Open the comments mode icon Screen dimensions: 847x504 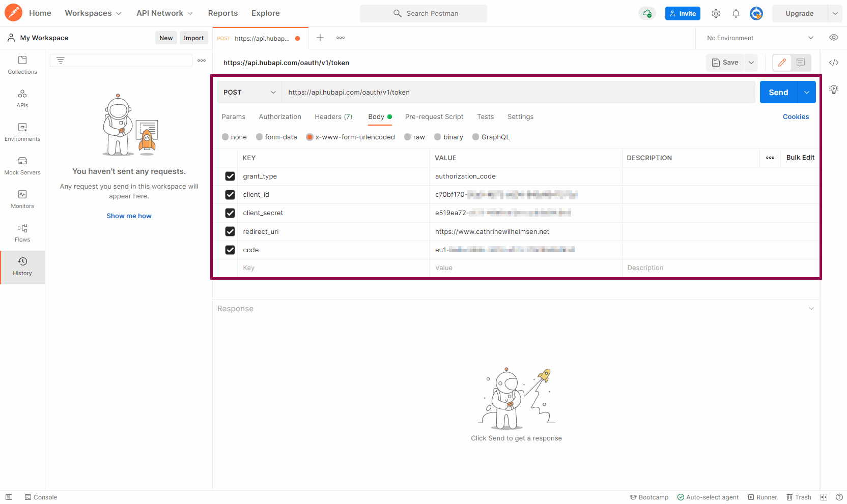pyautogui.click(x=800, y=63)
